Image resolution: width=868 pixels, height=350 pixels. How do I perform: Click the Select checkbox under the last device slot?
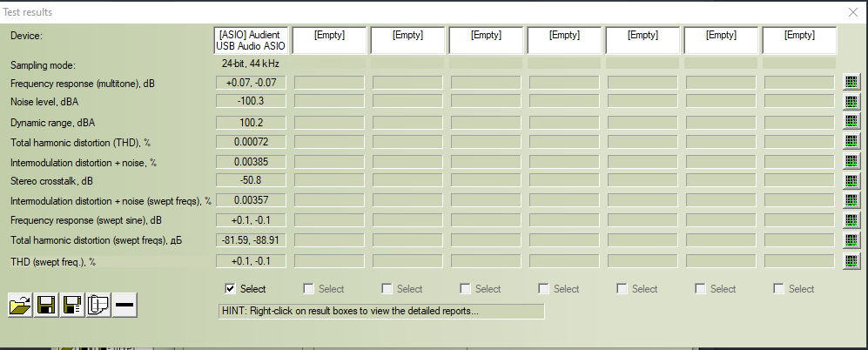[x=778, y=288]
